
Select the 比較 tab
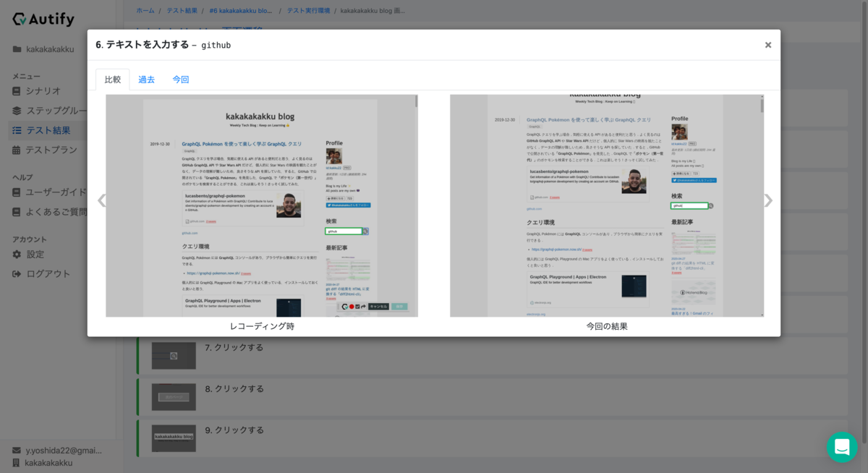pyautogui.click(x=113, y=80)
